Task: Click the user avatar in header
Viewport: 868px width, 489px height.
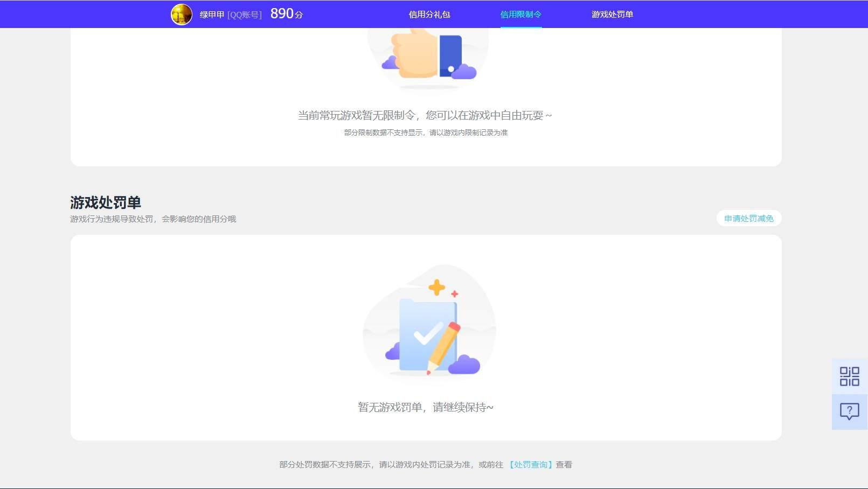Action: pyautogui.click(x=182, y=15)
